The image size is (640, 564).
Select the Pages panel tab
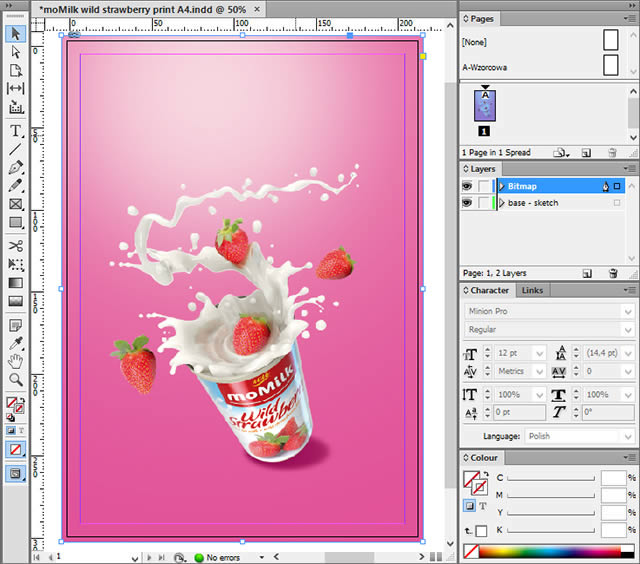[x=478, y=19]
